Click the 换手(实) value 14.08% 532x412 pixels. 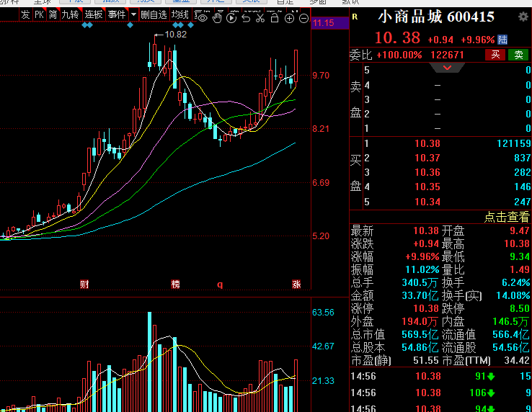513,295
